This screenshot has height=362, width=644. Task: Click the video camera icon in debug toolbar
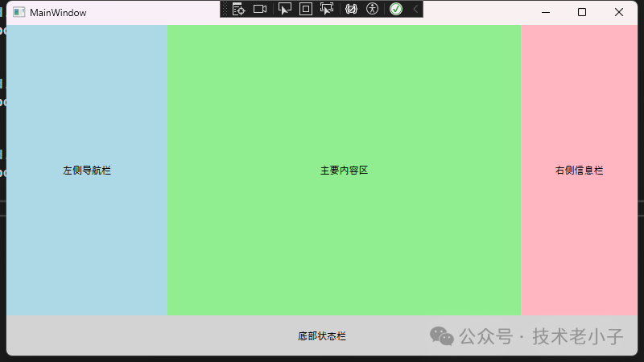coord(260,9)
